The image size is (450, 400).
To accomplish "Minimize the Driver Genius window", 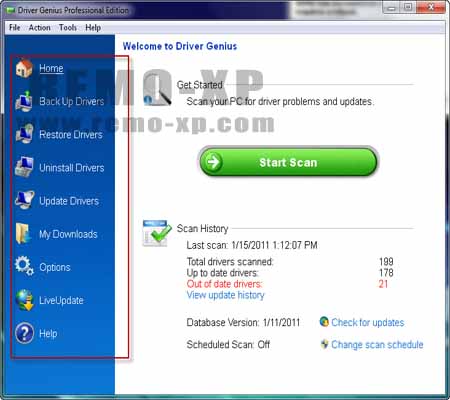I will (x=392, y=8).
